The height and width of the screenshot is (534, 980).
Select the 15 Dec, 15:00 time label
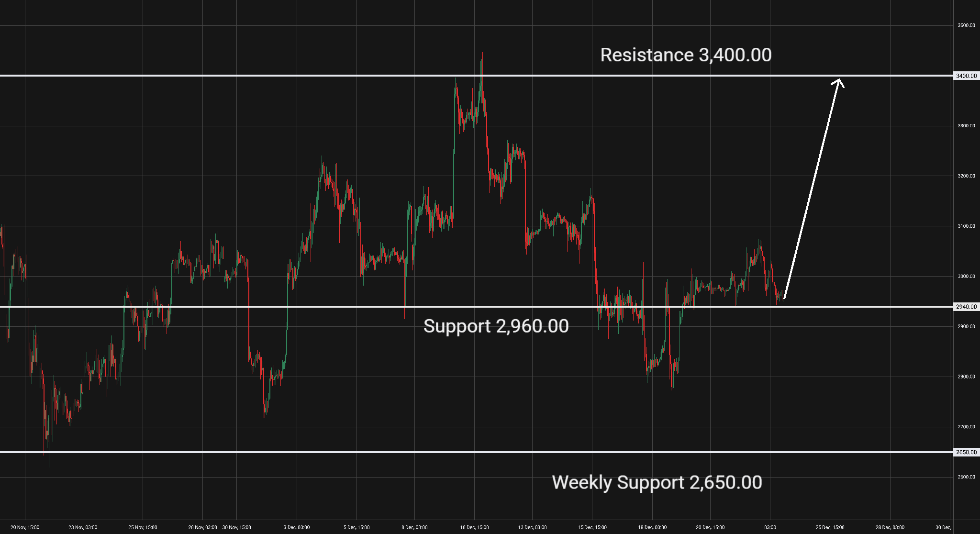(592, 527)
